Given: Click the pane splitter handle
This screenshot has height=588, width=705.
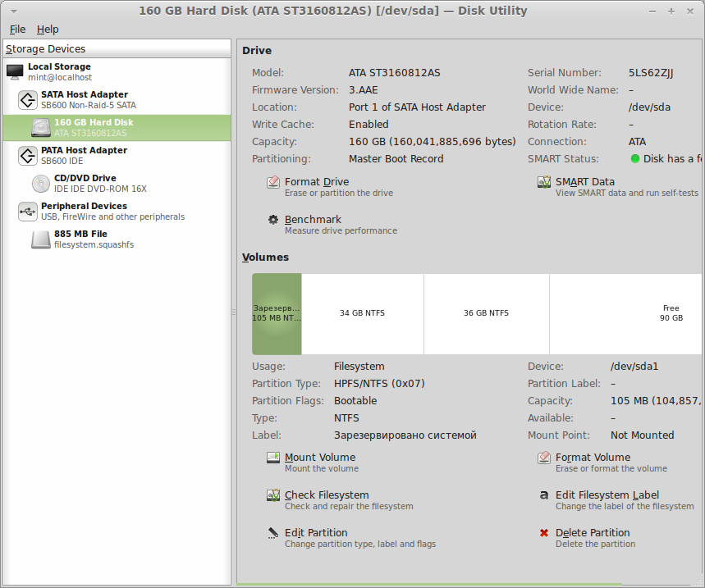Looking at the screenshot, I should coord(234,312).
